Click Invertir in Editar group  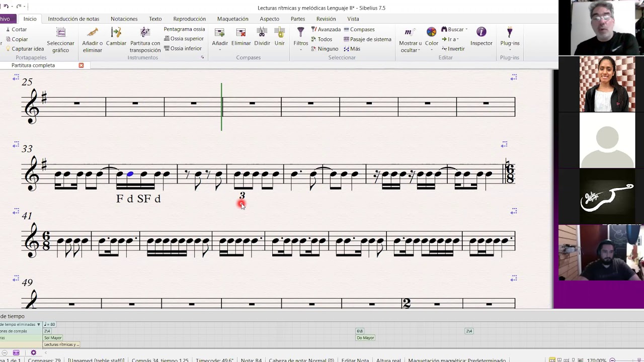point(453,49)
